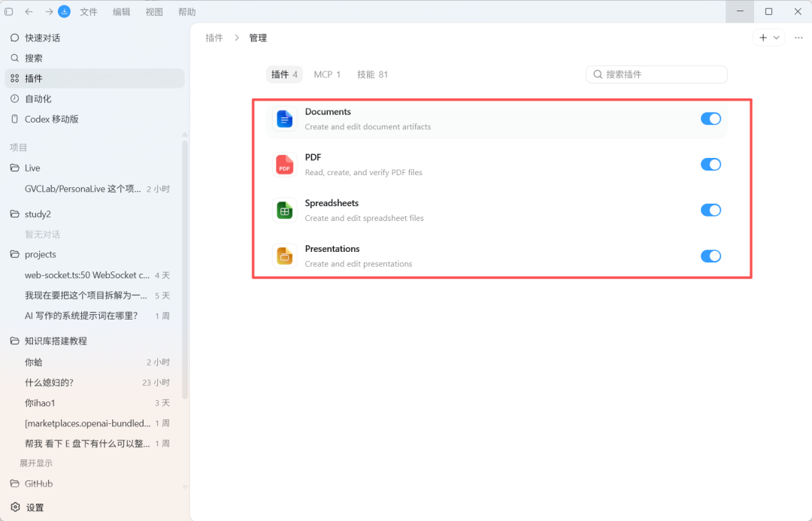Open the 快速对话 quick chat
The image size is (812, 521).
95,38
